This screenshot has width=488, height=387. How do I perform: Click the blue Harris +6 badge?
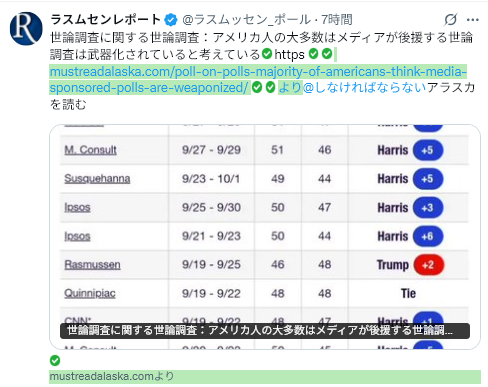click(428, 236)
